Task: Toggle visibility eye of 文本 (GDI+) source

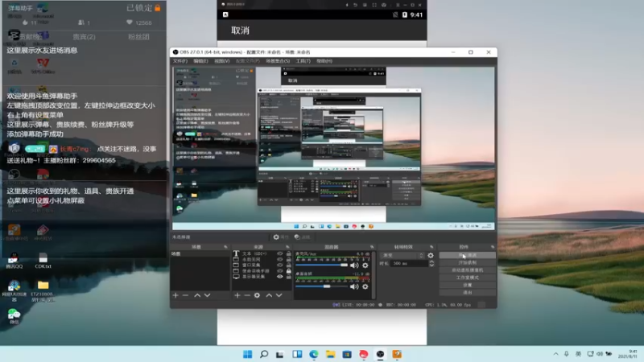Action: pyautogui.click(x=279, y=253)
